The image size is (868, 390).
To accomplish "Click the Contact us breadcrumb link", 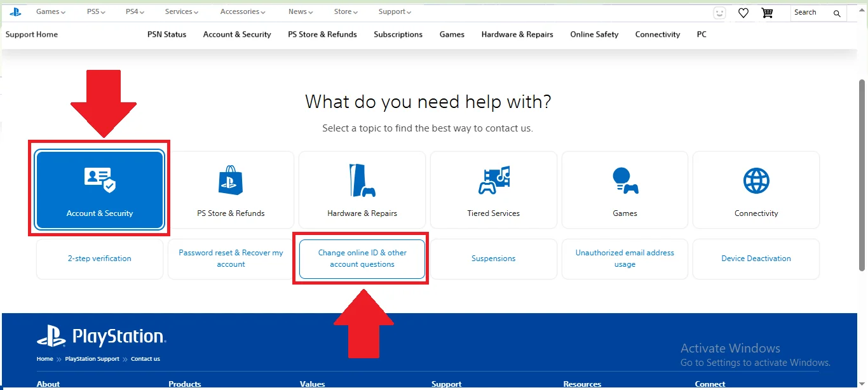I will tap(146, 359).
